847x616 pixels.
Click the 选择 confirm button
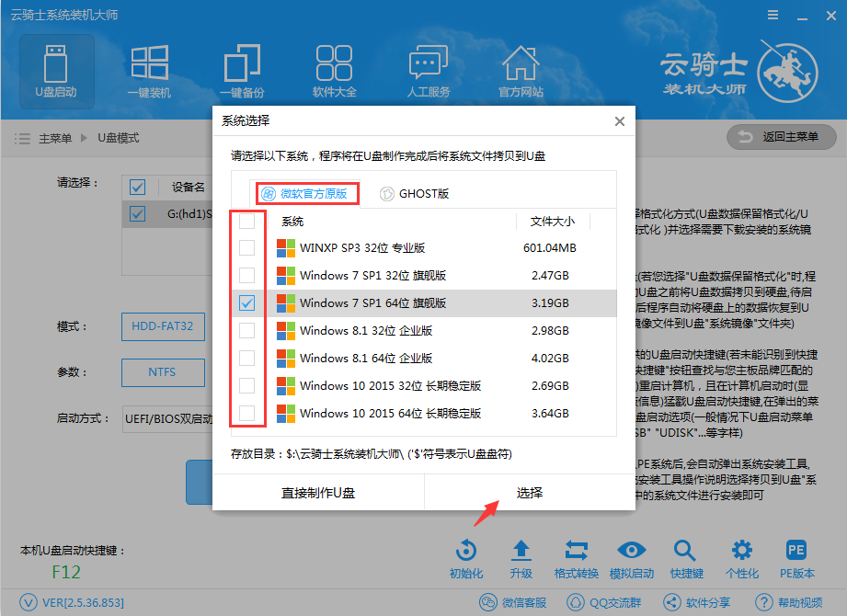coord(530,493)
